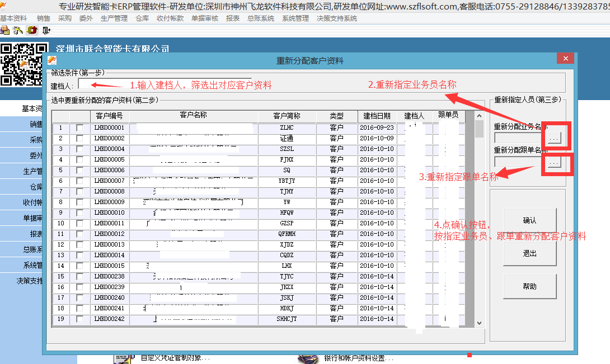Click the red circular refresh toolbar icon
610x364 pixels.
coord(32,30)
